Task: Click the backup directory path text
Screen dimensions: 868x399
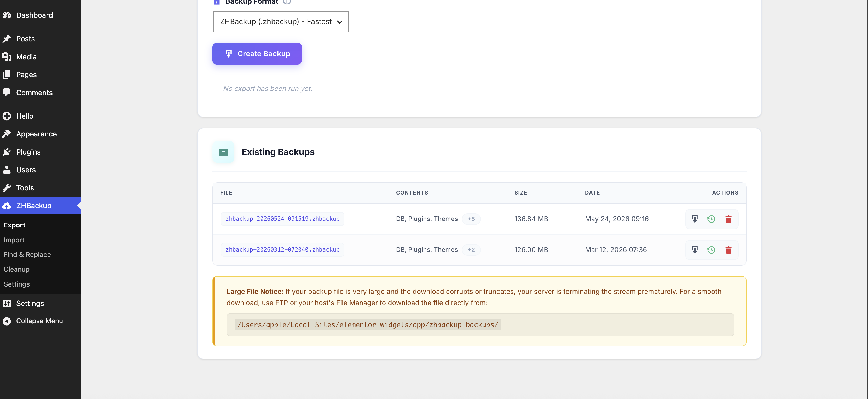Action: (368, 324)
